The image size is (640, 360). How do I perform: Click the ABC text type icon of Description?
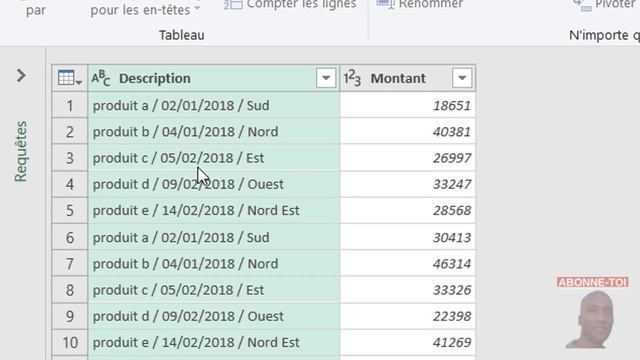click(101, 78)
